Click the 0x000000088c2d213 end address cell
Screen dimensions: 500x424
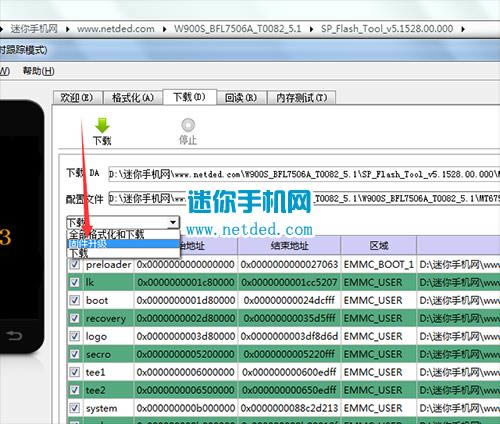pos(289,408)
